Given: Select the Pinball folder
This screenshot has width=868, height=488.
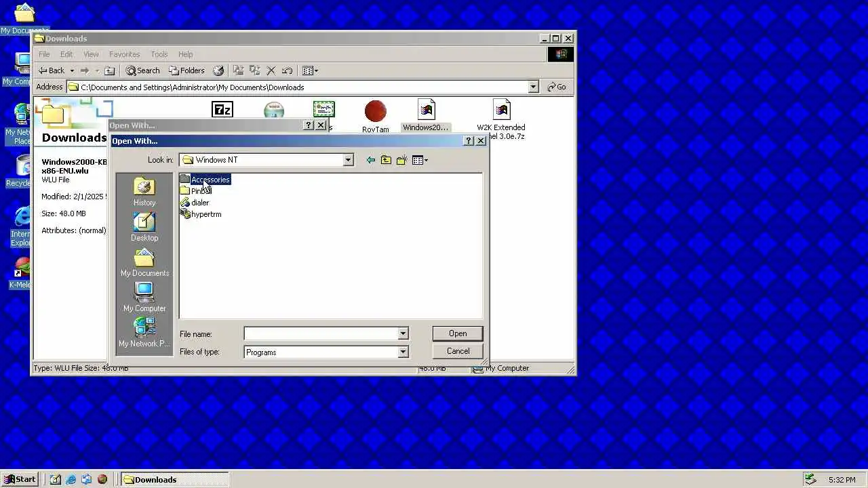Looking at the screenshot, I should tap(196, 191).
